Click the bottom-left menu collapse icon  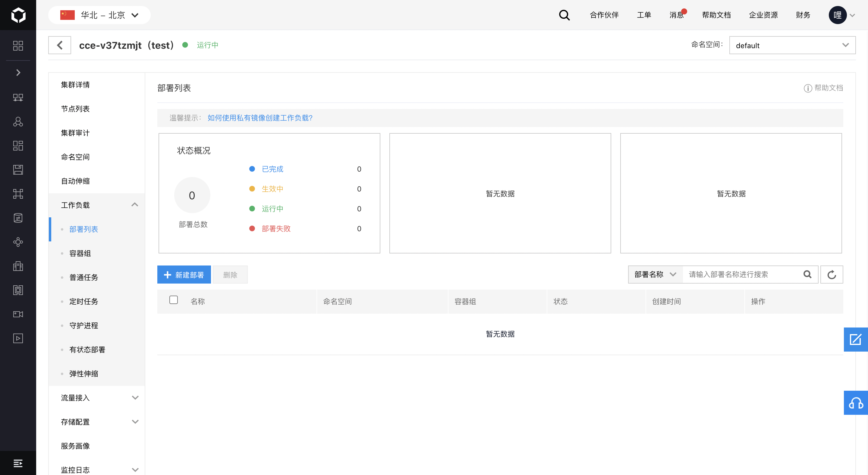coord(18,463)
